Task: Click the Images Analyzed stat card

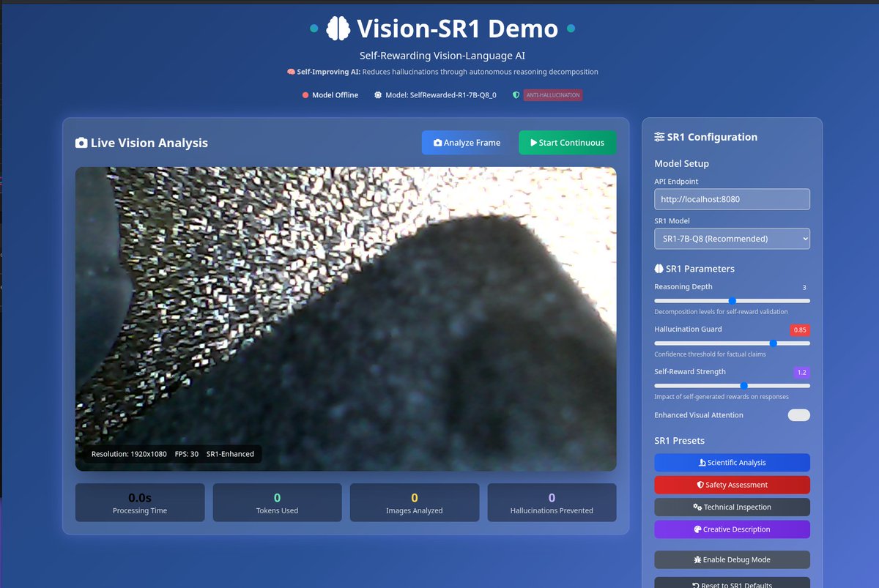Action: pyautogui.click(x=415, y=502)
